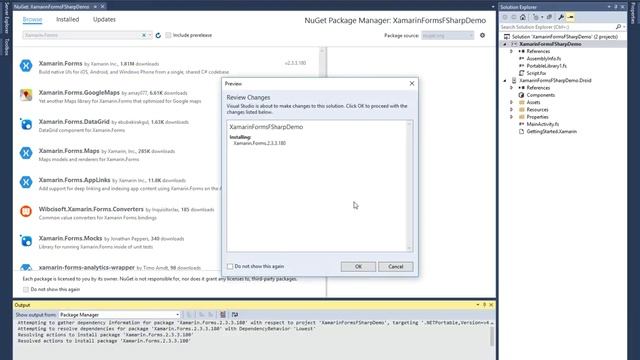Screen dimensions: 640x360
Task: Refresh the NuGet package search results
Action: pos(158,36)
